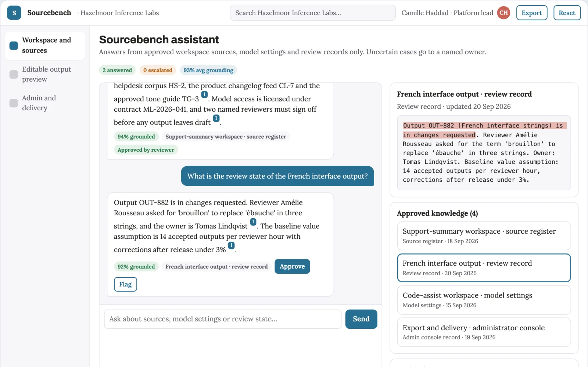
Task: Focus the Search Hazelmoor Inference Labs field
Action: [x=313, y=13]
